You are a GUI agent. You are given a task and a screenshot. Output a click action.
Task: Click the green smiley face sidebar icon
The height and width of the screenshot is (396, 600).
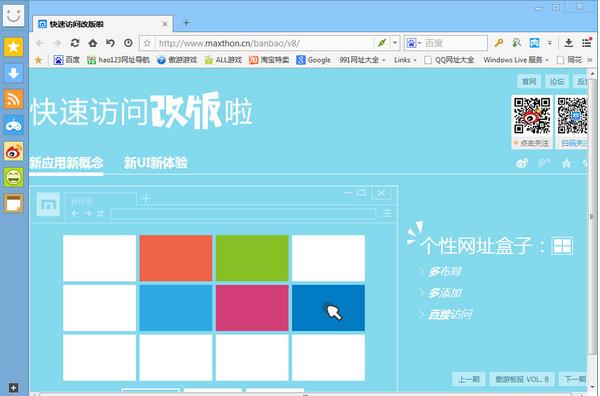[x=13, y=177]
